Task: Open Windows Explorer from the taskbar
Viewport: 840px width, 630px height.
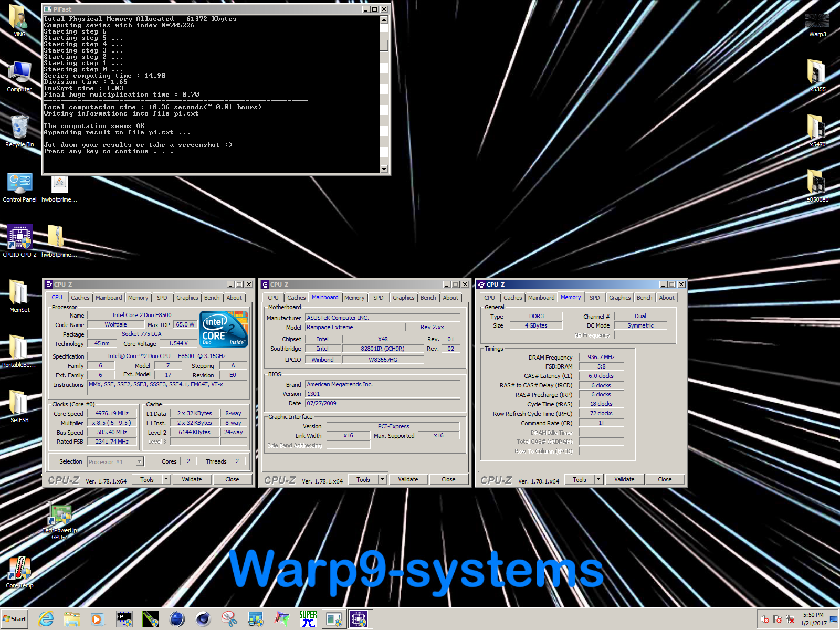Action: [72, 619]
